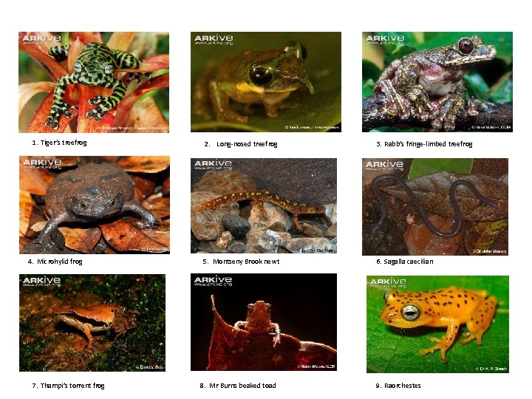The height and width of the screenshot is (399, 532).
Task: Open the Montseny Brook newt image
Action: (x=264, y=205)
